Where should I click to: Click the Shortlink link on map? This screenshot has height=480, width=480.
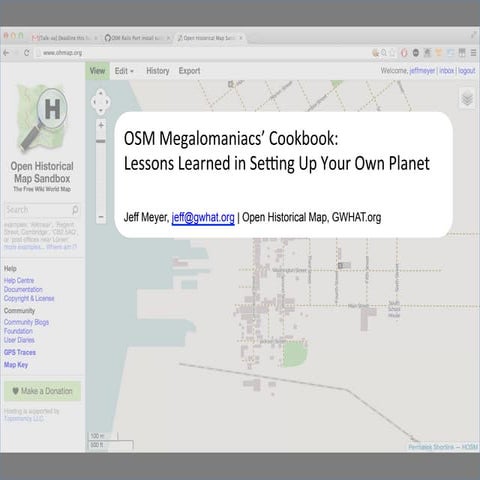click(443, 447)
